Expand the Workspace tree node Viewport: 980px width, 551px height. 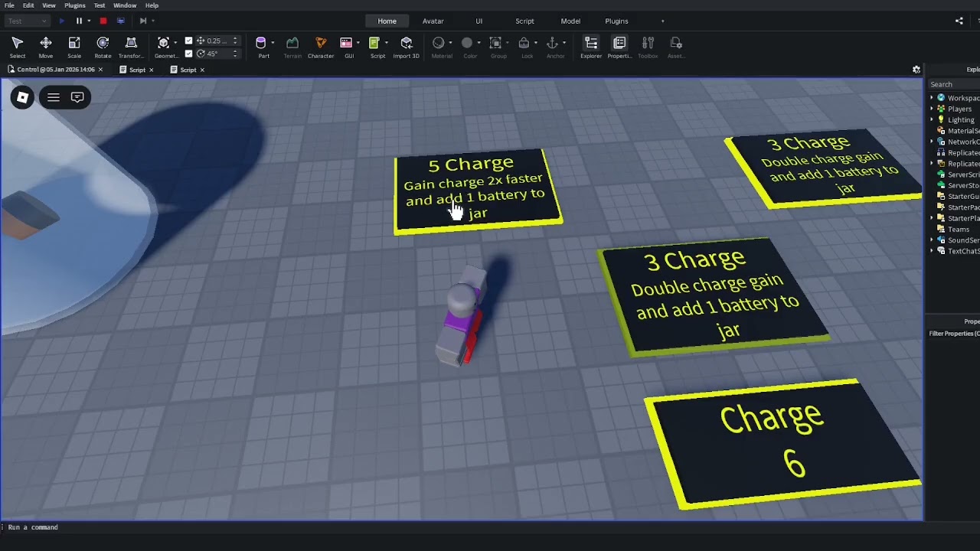pyautogui.click(x=932, y=98)
